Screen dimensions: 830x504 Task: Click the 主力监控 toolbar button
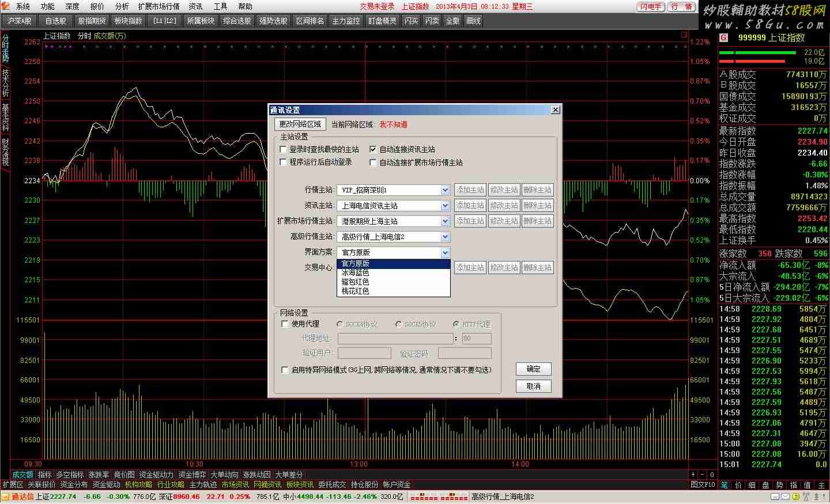point(346,21)
